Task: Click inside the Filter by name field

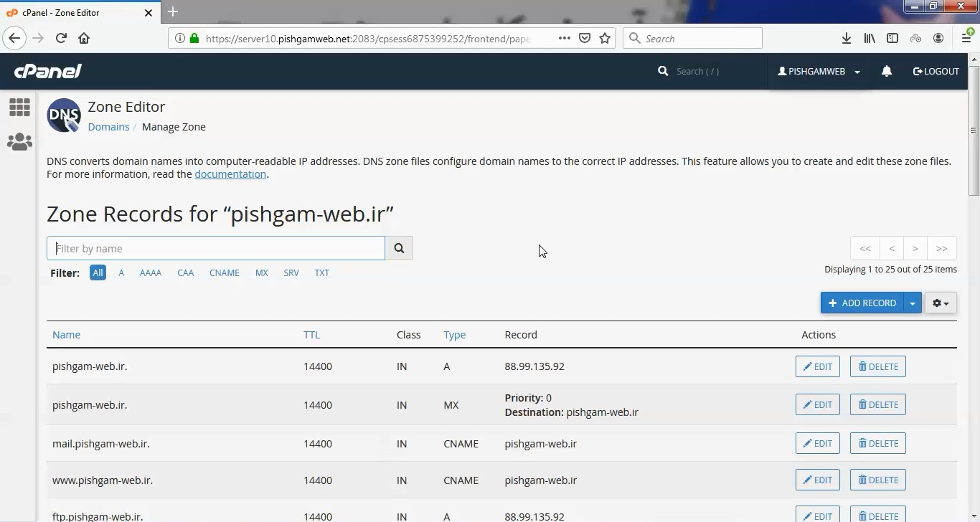Action: pyautogui.click(x=215, y=248)
